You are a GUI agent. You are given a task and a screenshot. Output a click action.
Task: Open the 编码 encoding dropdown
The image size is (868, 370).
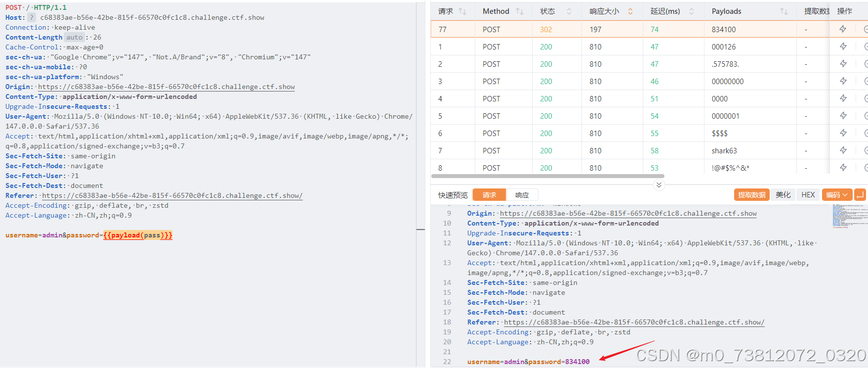pos(837,195)
